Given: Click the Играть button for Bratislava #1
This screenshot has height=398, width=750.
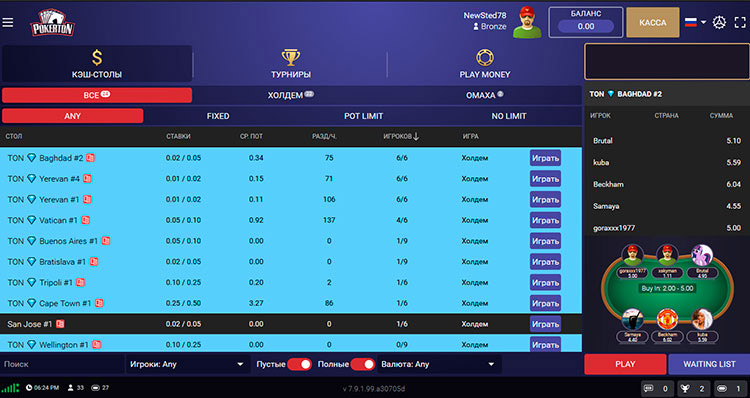Looking at the screenshot, I should coord(545,262).
